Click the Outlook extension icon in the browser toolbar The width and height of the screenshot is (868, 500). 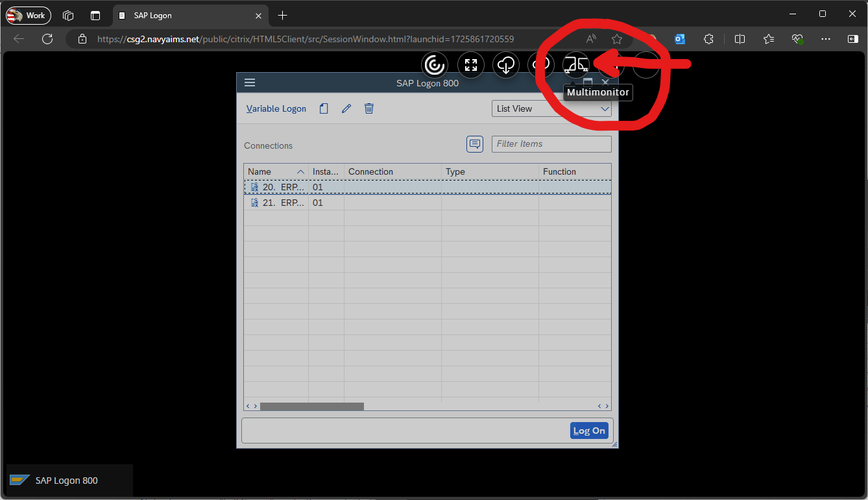pyautogui.click(x=679, y=39)
